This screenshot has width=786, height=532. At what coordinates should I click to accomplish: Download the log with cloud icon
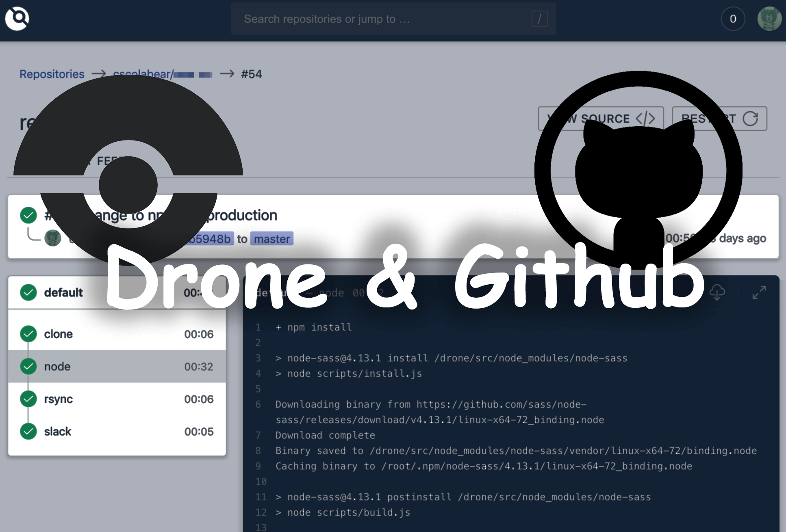[x=717, y=292]
